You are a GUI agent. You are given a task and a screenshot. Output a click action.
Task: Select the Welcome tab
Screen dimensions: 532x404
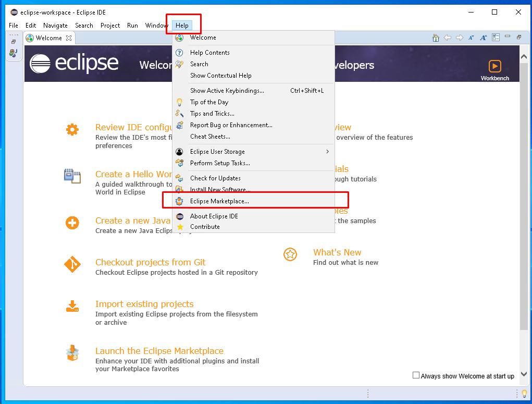[49, 38]
